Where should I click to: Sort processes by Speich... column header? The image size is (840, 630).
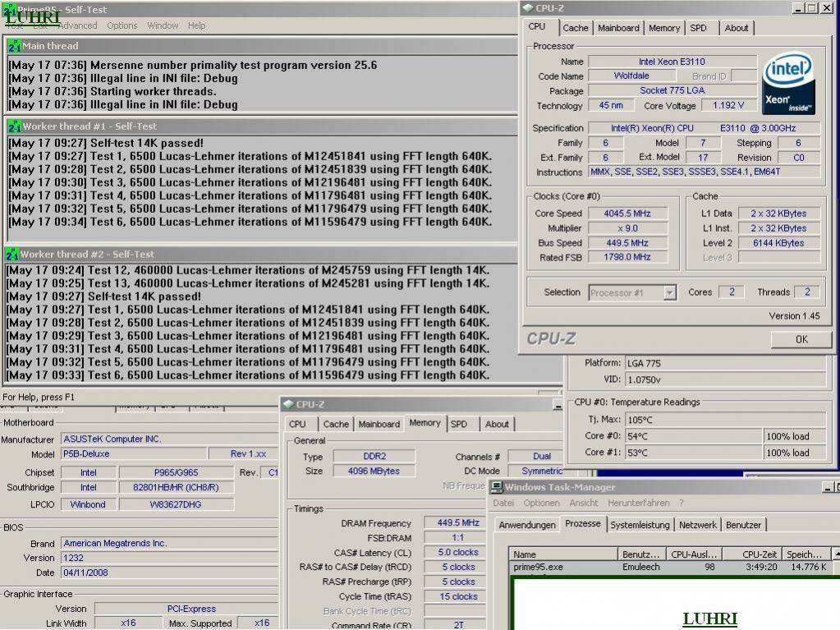point(806,554)
